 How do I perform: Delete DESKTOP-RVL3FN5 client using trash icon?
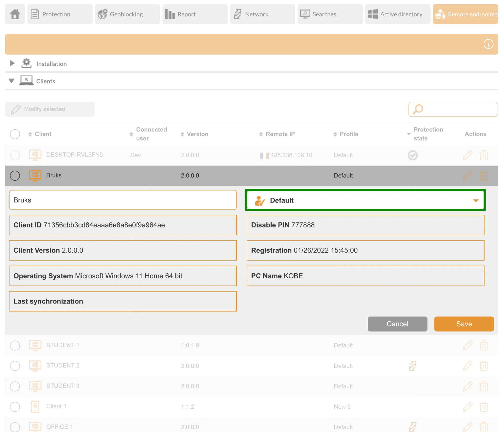[484, 155]
